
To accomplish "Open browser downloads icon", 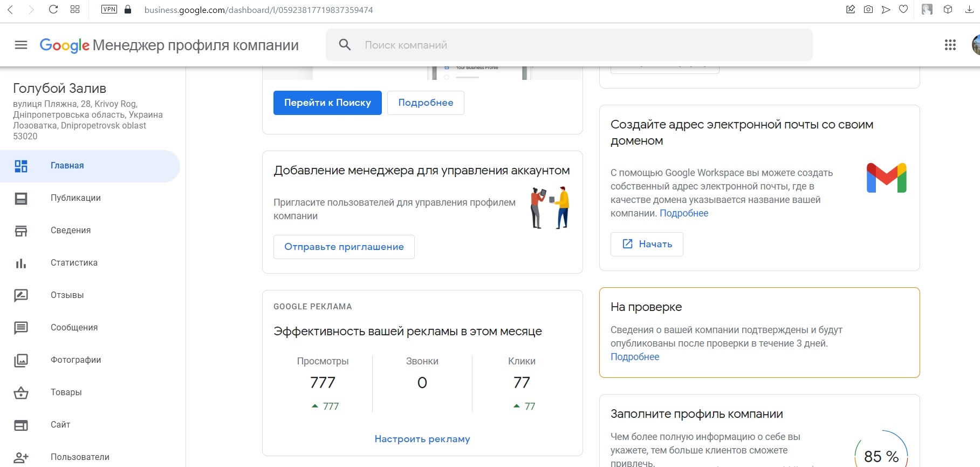I will (969, 9).
